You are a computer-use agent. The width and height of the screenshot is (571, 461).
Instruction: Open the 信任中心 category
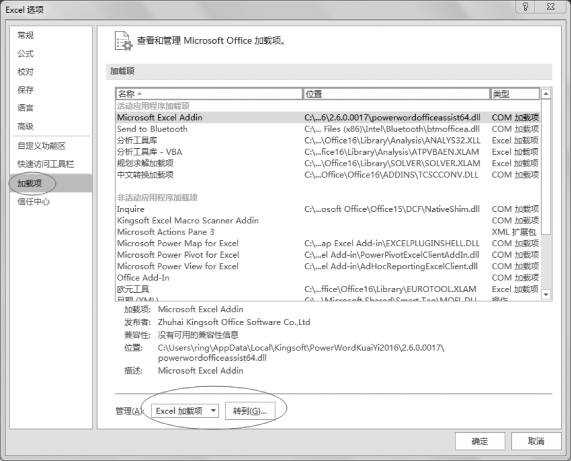(x=34, y=201)
